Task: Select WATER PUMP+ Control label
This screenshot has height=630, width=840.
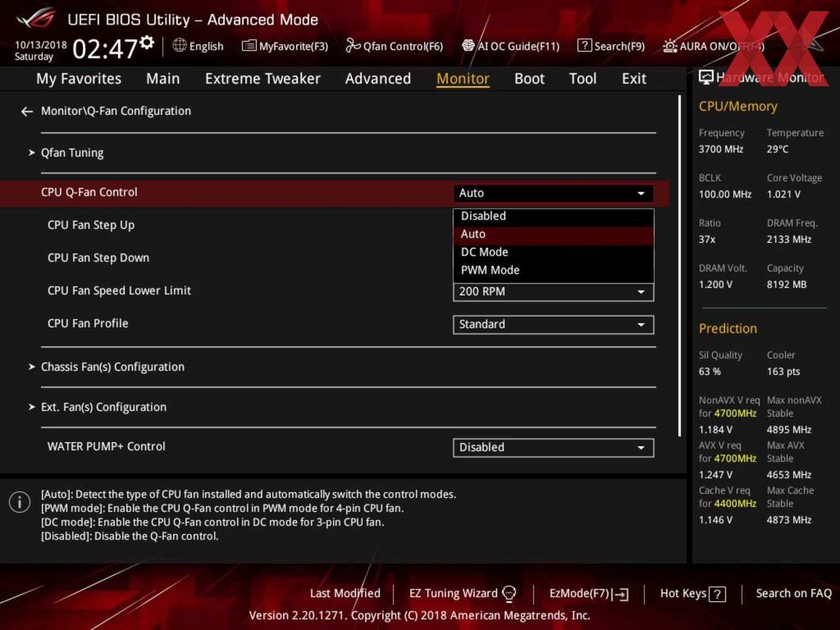Action: [106, 446]
